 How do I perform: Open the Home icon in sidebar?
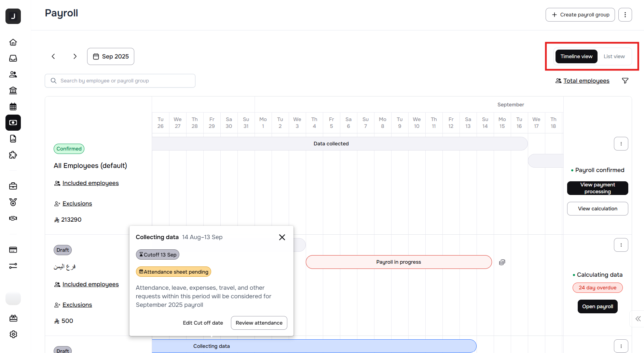pyautogui.click(x=13, y=42)
